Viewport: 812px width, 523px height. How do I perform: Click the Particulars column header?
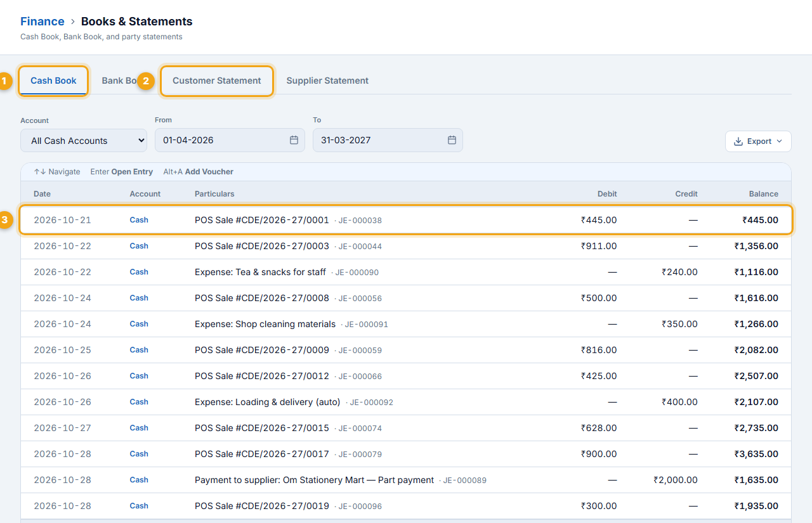214,194
